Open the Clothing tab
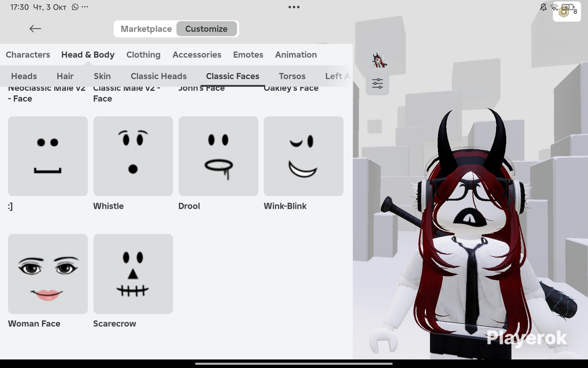This screenshot has width=588, height=368. (x=143, y=55)
